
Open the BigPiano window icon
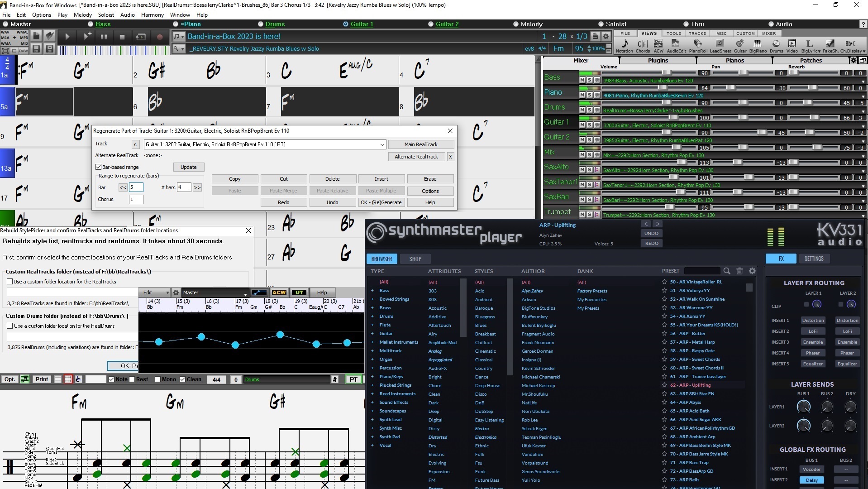click(758, 45)
